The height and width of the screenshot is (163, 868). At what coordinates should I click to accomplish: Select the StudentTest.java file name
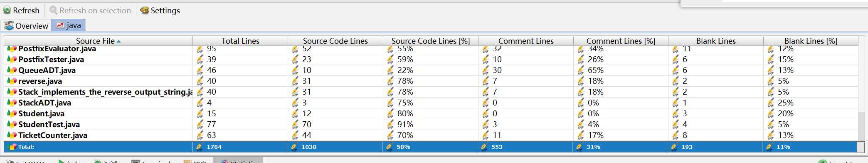[49, 124]
